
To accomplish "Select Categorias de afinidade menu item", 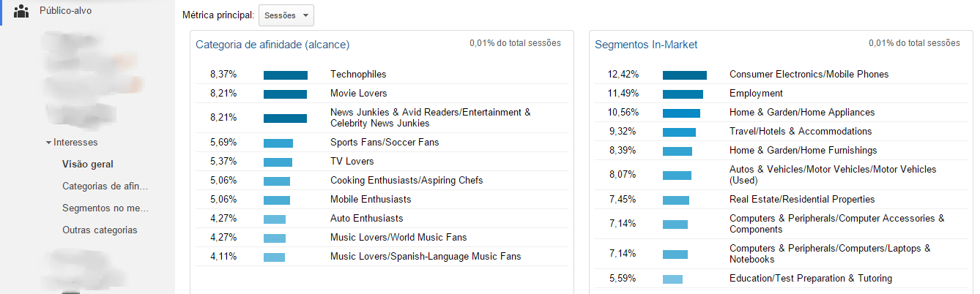I will tap(105, 186).
